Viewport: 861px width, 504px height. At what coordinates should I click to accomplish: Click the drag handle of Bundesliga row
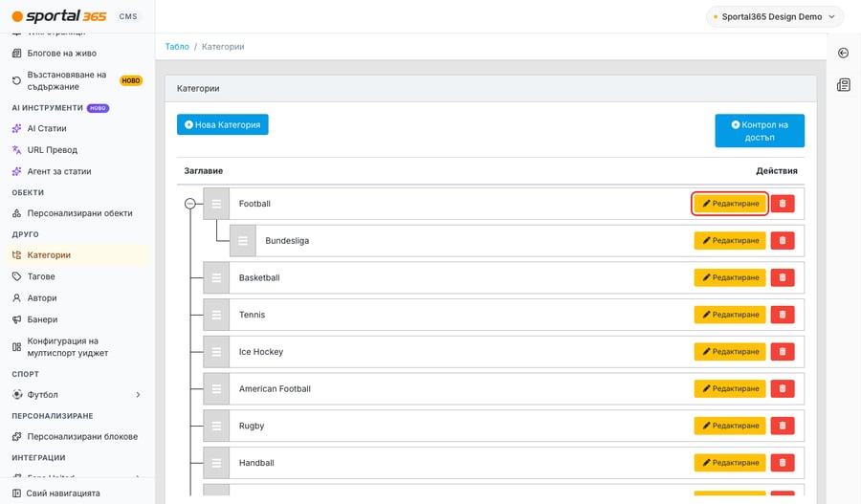coord(243,240)
